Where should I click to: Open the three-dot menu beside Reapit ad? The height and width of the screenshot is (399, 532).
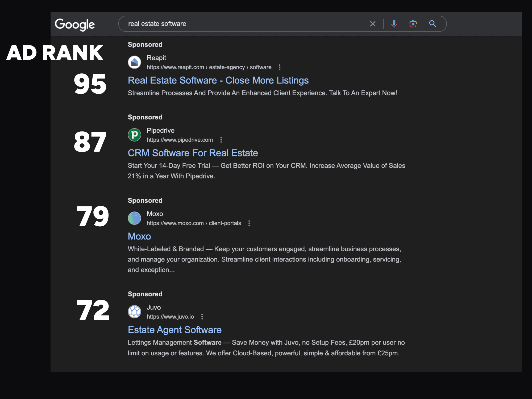coord(280,67)
